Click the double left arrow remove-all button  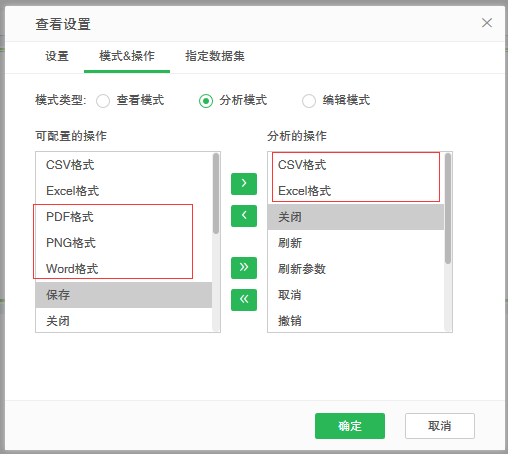[x=244, y=300]
